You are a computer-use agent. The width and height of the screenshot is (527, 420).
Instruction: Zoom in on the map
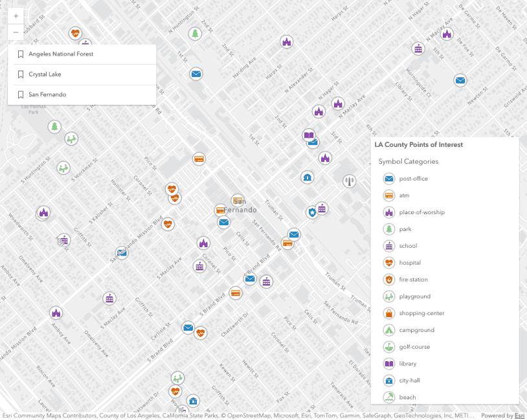16,16
